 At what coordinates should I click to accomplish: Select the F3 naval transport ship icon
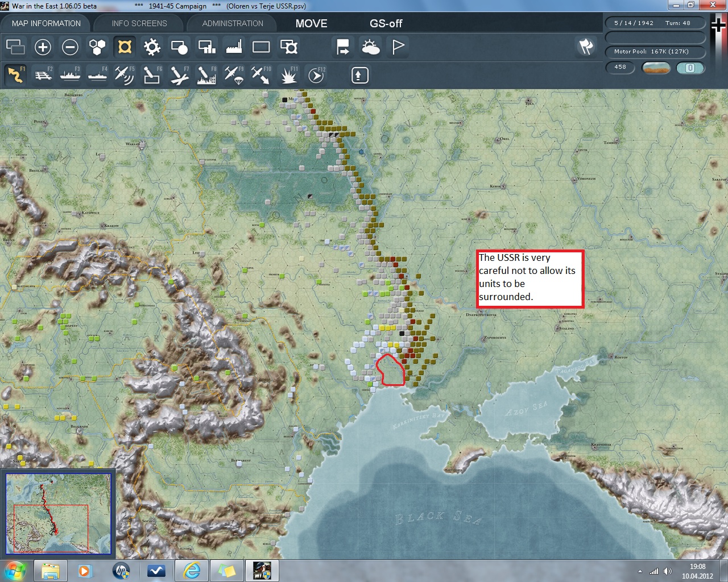click(x=71, y=75)
